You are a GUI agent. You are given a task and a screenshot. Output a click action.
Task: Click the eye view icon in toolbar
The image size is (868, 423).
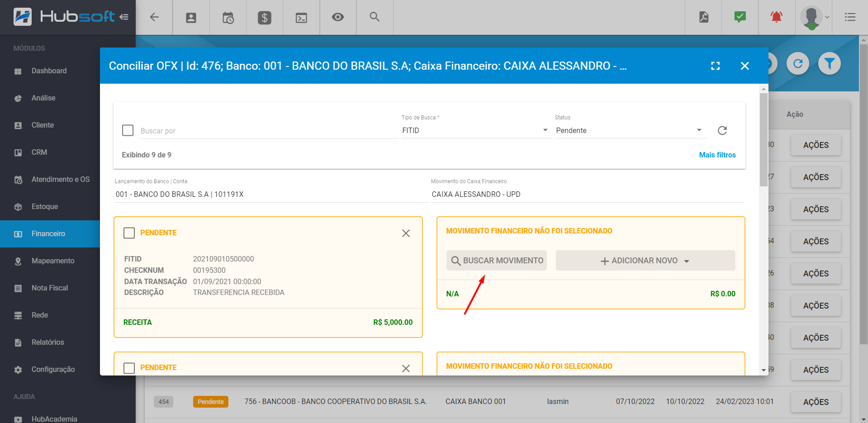pyautogui.click(x=338, y=17)
